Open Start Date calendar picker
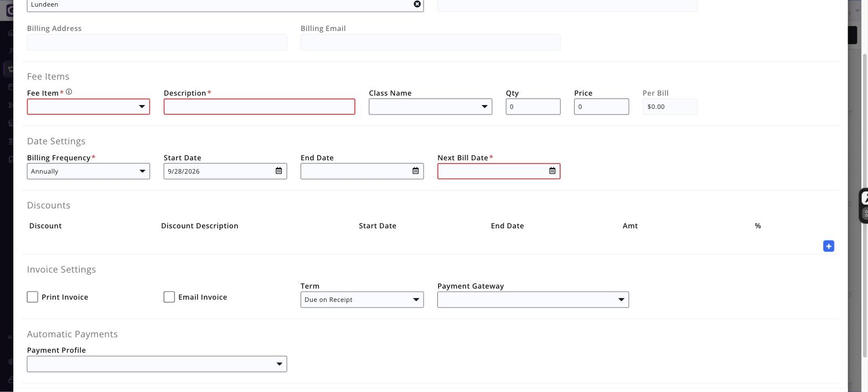The image size is (868, 392). click(x=279, y=171)
